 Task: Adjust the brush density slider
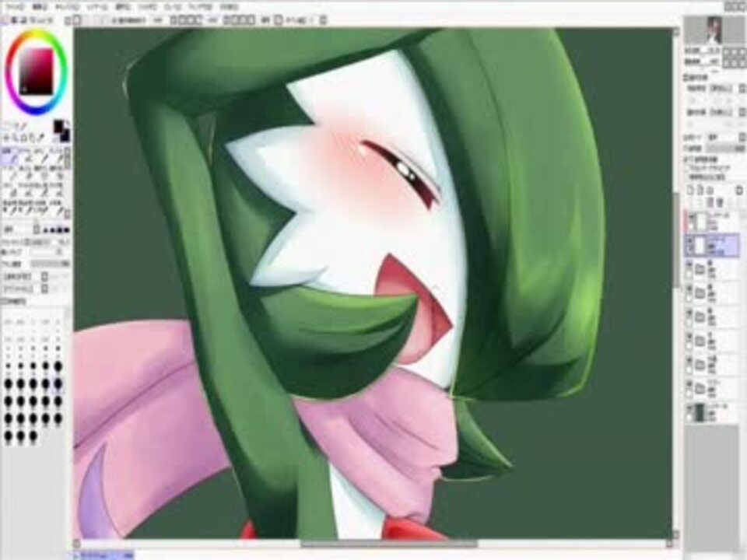50,264
